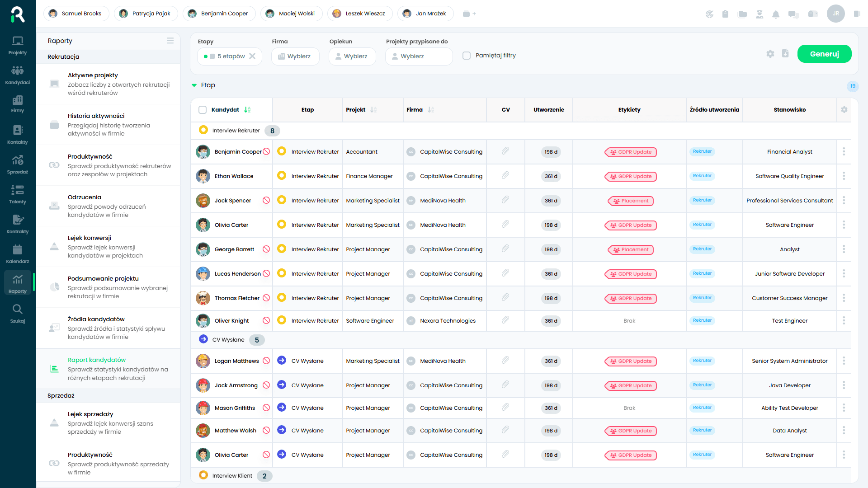Click the export file icon near Generuj

(x=785, y=53)
